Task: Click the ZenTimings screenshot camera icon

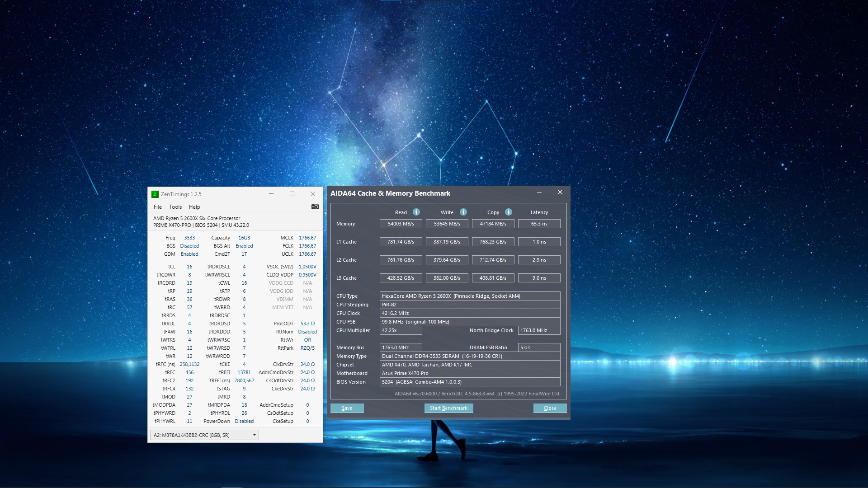Action: pyautogui.click(x=315, y=207)
